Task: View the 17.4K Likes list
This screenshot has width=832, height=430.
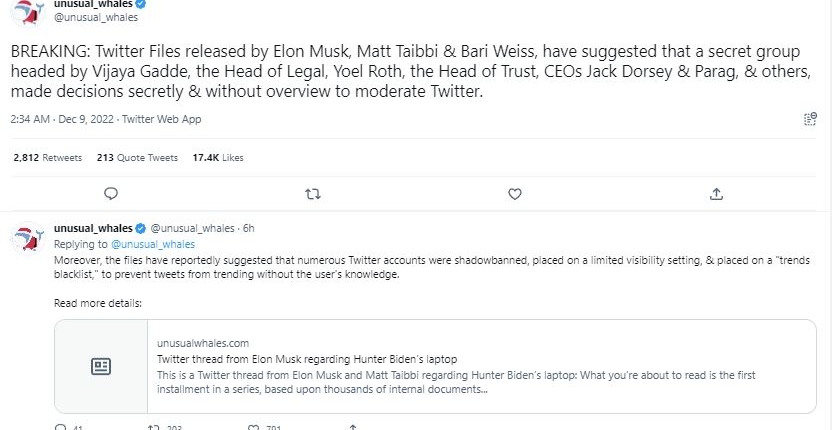Action: coord(217,157)
